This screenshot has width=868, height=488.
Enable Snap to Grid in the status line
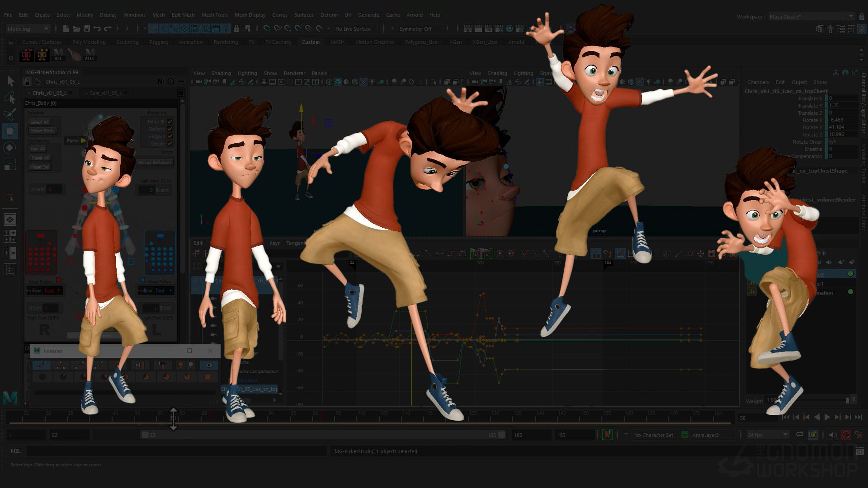(153, 28)
